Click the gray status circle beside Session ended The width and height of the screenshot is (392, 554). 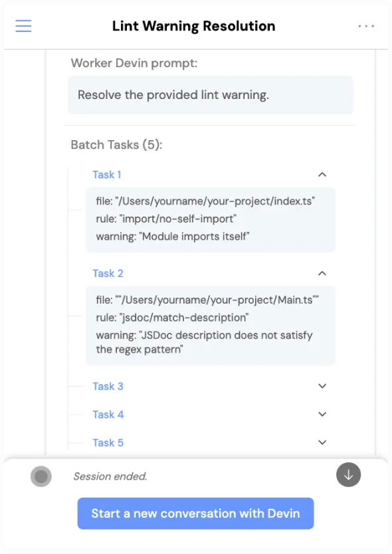[41, 476]
